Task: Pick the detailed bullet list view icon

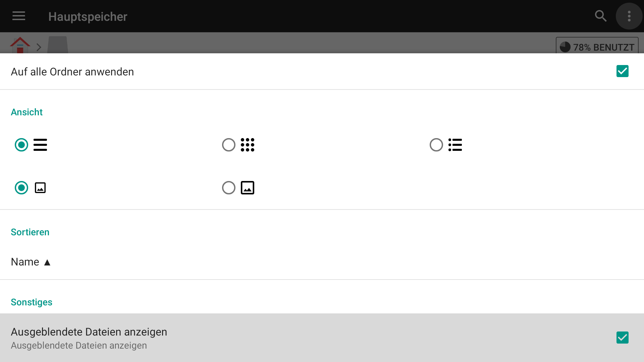Action: click(x=455, y=145)
